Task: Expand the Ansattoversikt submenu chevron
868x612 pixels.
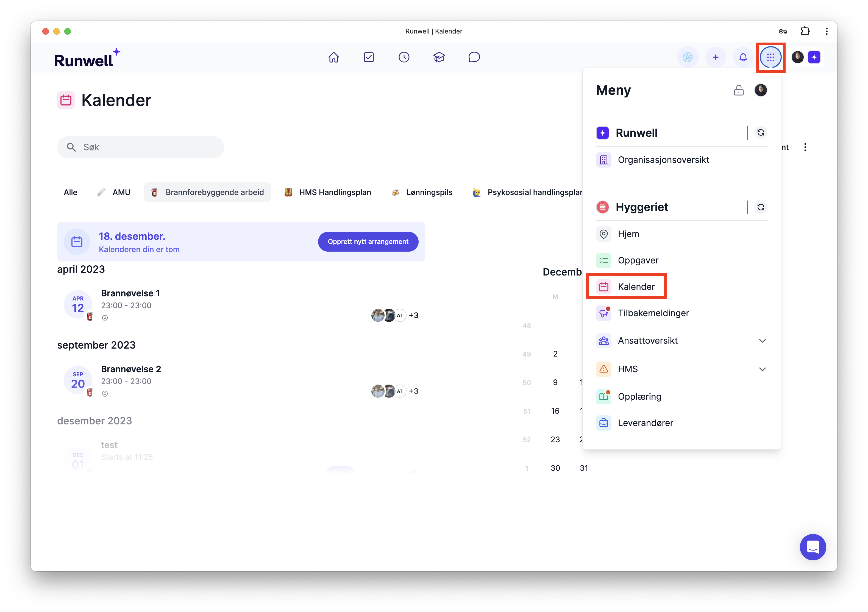Action: pyautogui.click(x=762, y=341)
